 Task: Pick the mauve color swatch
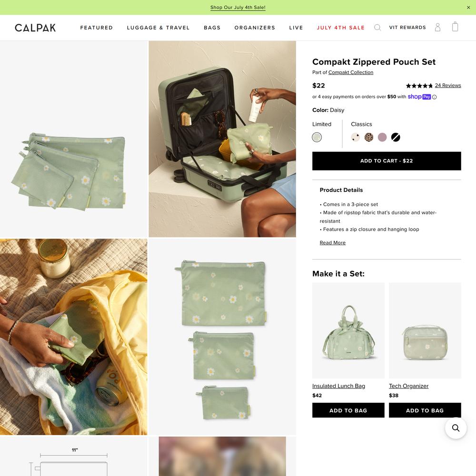[x=382, y=137]
